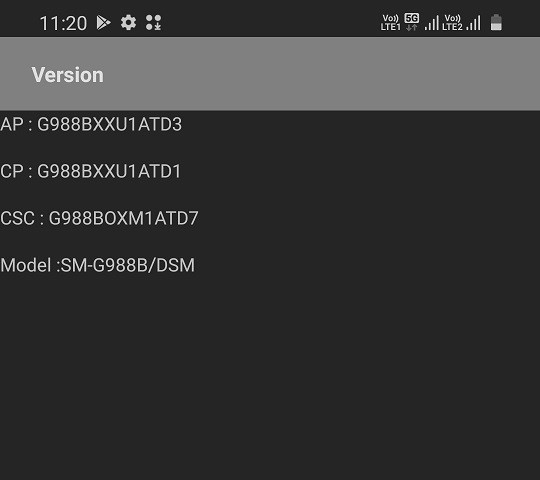Tap the AP label text
540x480 pixels.
coord(12,124)
